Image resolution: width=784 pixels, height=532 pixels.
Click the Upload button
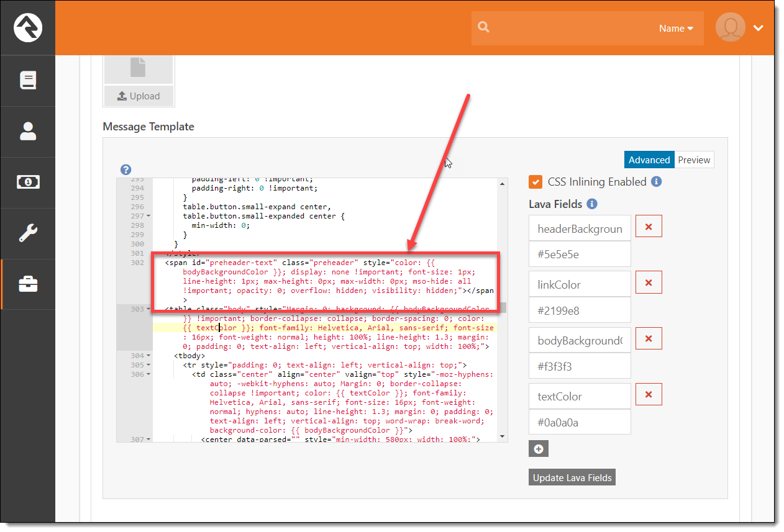click(139, 96)
